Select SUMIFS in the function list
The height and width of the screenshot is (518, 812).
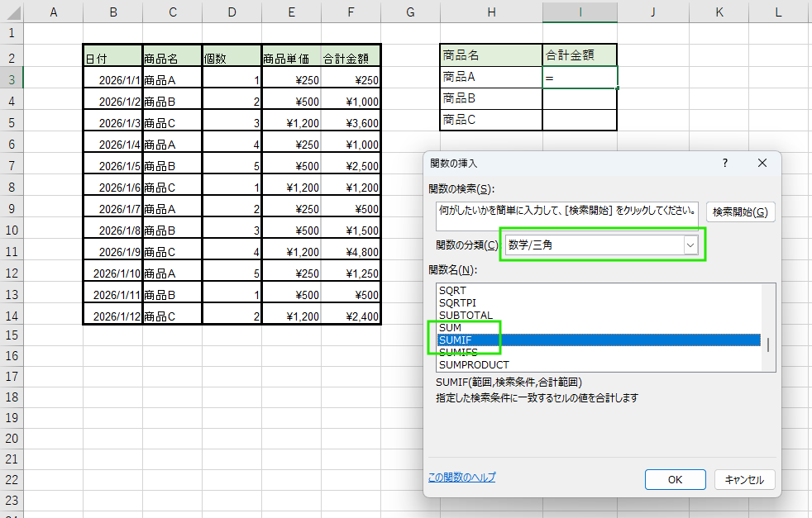458,352
